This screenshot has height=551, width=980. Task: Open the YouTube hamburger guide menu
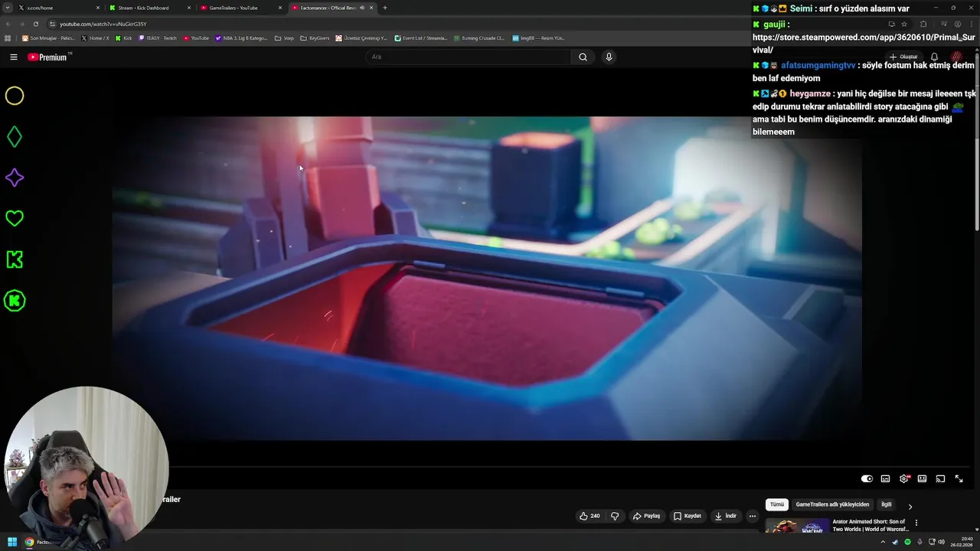click(14, 57)
